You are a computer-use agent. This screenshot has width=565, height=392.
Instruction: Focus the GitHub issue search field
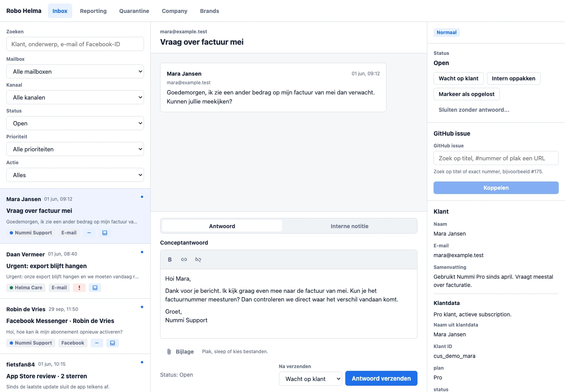[x=496, y=158]
